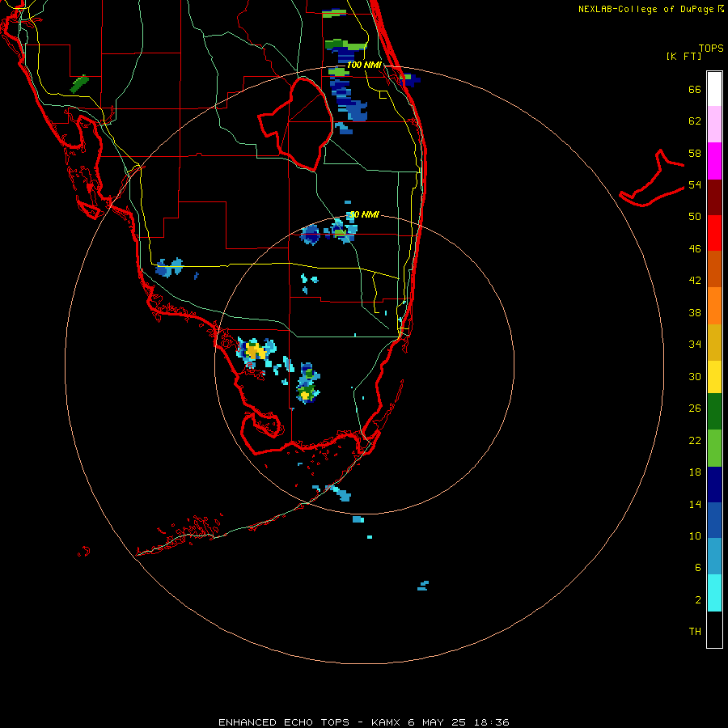
Task: Click the 26 legend value
Action: pyautogui.click(x=695, y=408)
